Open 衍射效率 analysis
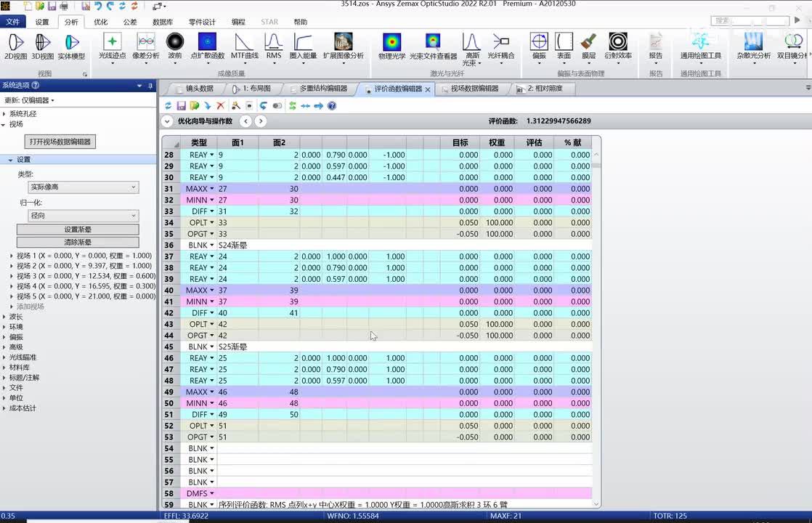This screenshot has width=812, height=523. 618,48
